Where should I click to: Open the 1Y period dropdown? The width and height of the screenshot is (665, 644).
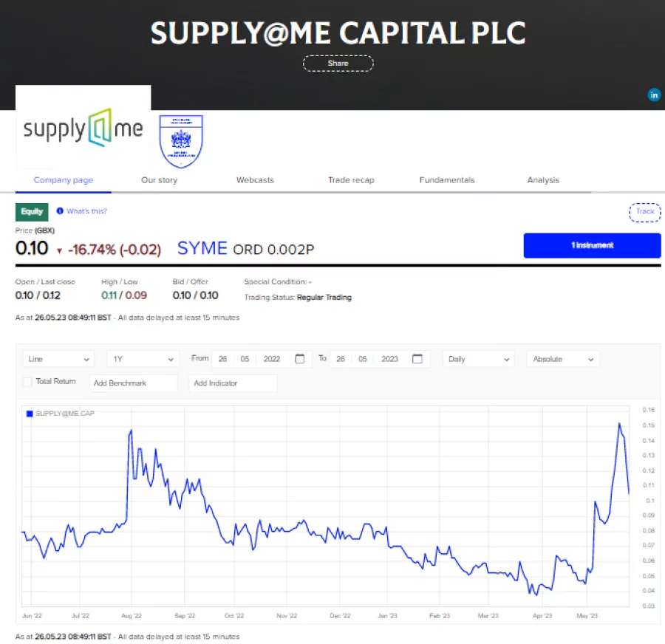(x=142, y=358)
